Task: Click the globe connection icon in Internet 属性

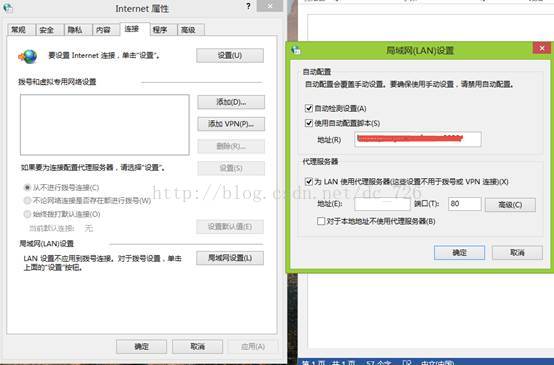Action: pos(28,56)
